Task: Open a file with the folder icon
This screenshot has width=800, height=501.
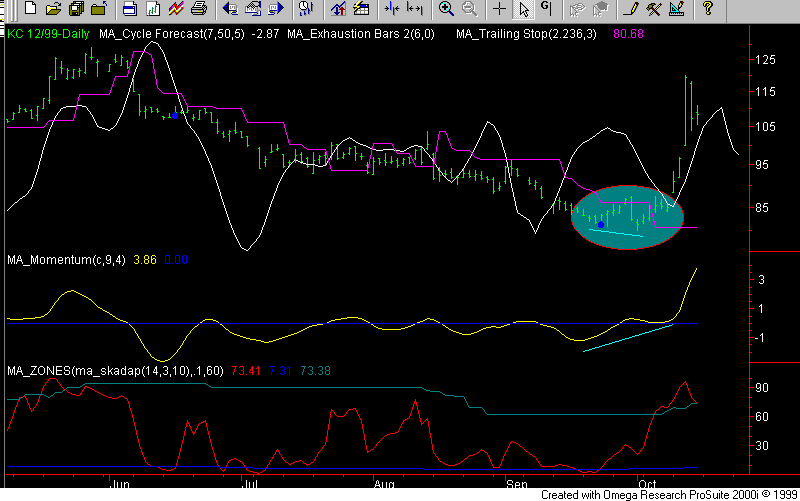Action: click(52, 10)
